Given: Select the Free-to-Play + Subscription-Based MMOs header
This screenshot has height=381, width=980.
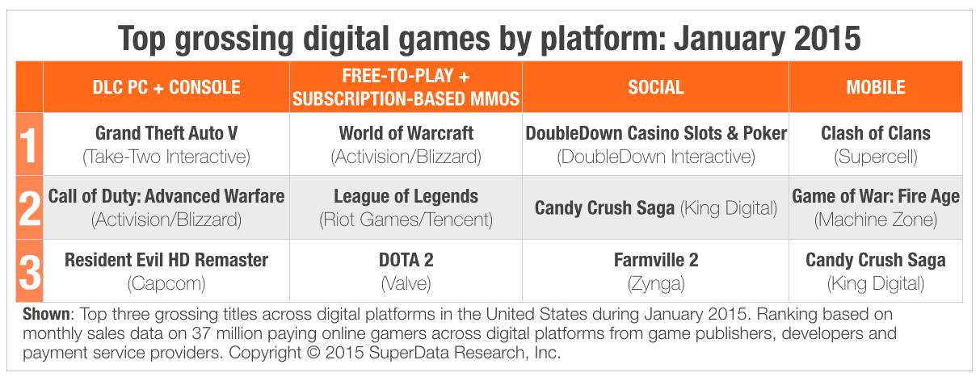Looking at the screenshot, I should point(406,87).
